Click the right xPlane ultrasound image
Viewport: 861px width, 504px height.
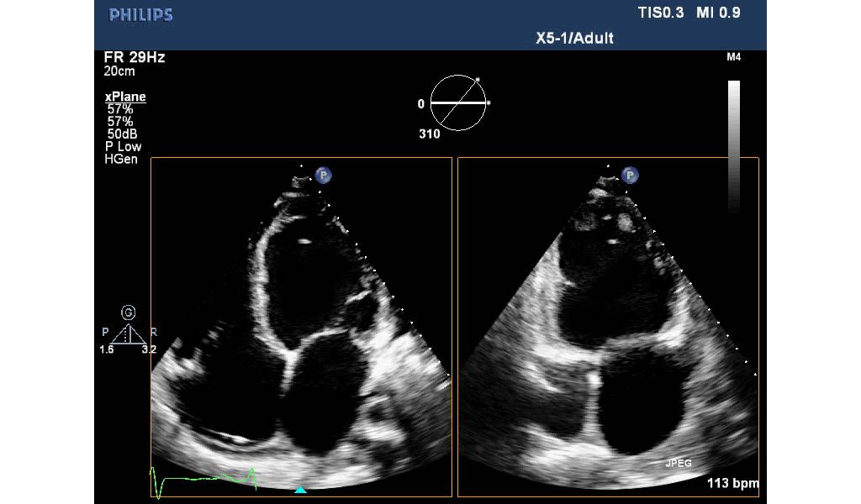pos(609,327)
